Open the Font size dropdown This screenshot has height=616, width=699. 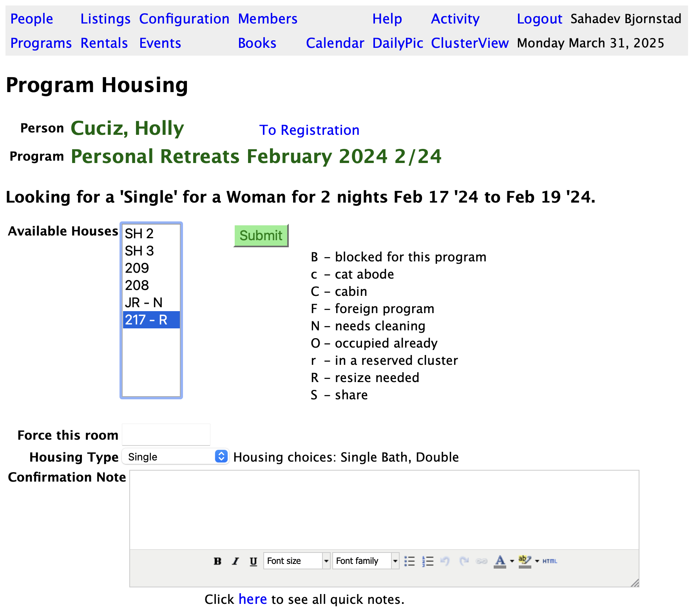click(297, 561)
